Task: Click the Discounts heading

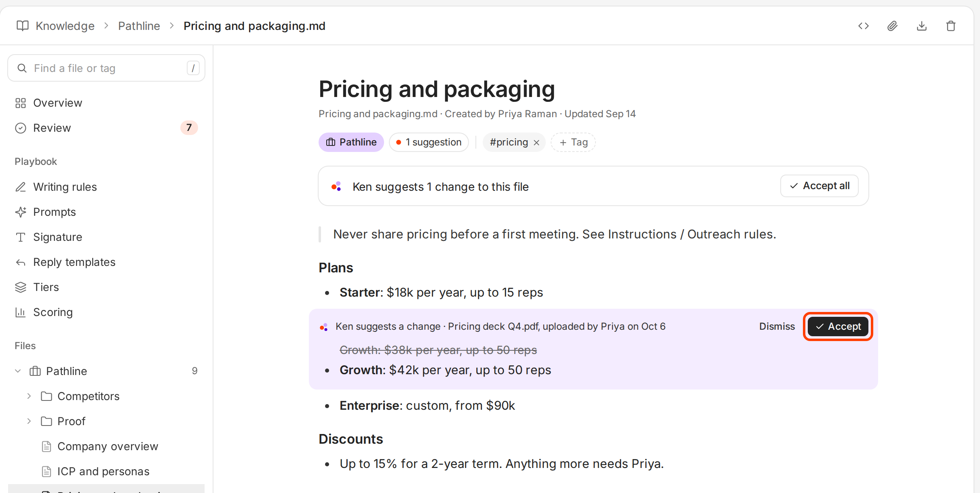Action: (x=351, y=439)
